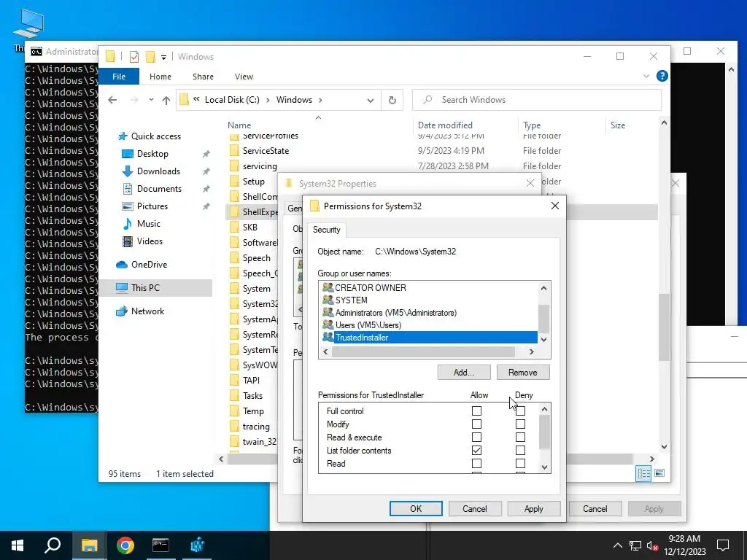Image resolution: width=747 pixels, height=560 pixels.
Task: Switch to details view layout icon
Action: coord(643,473)
